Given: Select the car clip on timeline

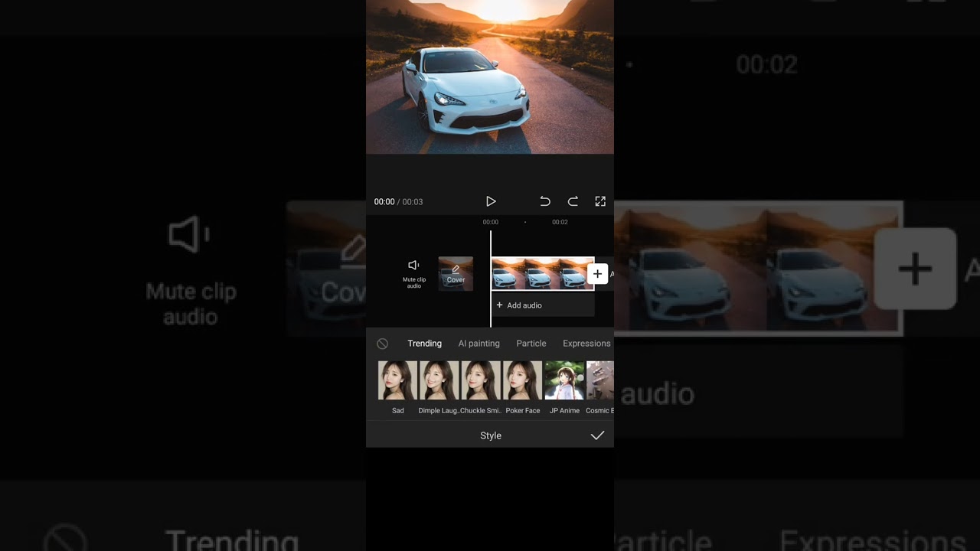Looking at the screenshot, I should 542,273.
